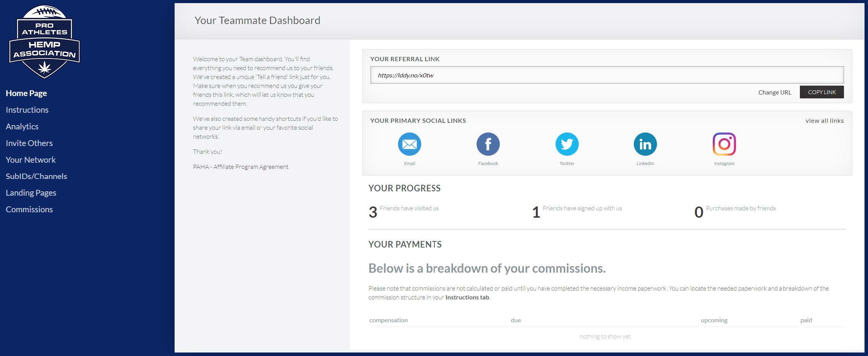Select Invite Others in the sidebar
This screenshot has width=868, height=356.
pyautogui.click(x=29, y=143)
